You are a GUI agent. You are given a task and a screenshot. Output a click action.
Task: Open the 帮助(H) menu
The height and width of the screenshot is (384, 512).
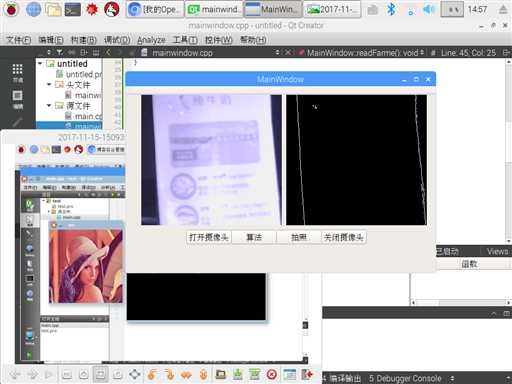point(253,40)
